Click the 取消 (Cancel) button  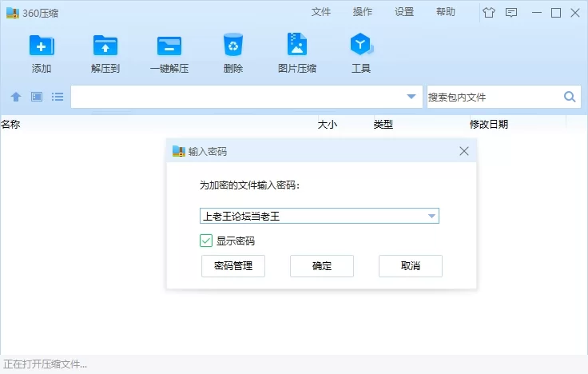pyautogui.click(x=411, y=266)
